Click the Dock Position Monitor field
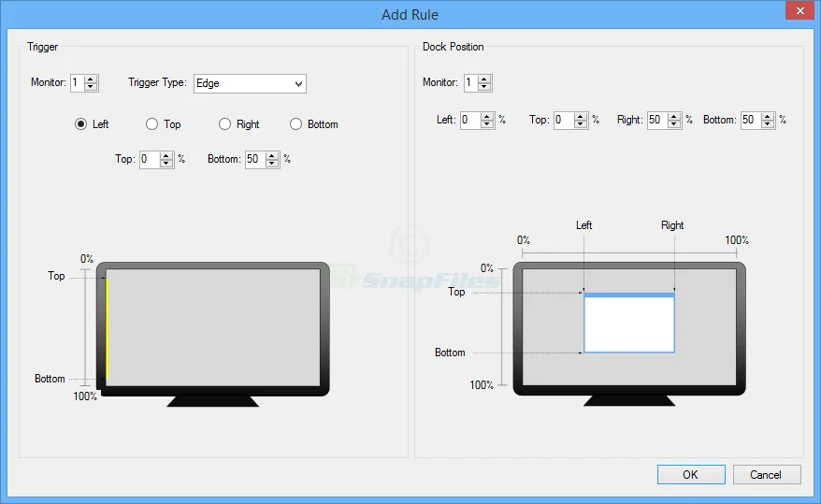This screenshot has height=504, width=821. [x=471, y=82]
